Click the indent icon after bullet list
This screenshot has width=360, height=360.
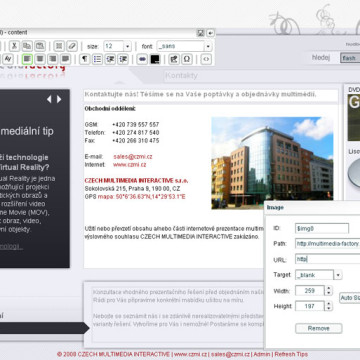[110, 59]
